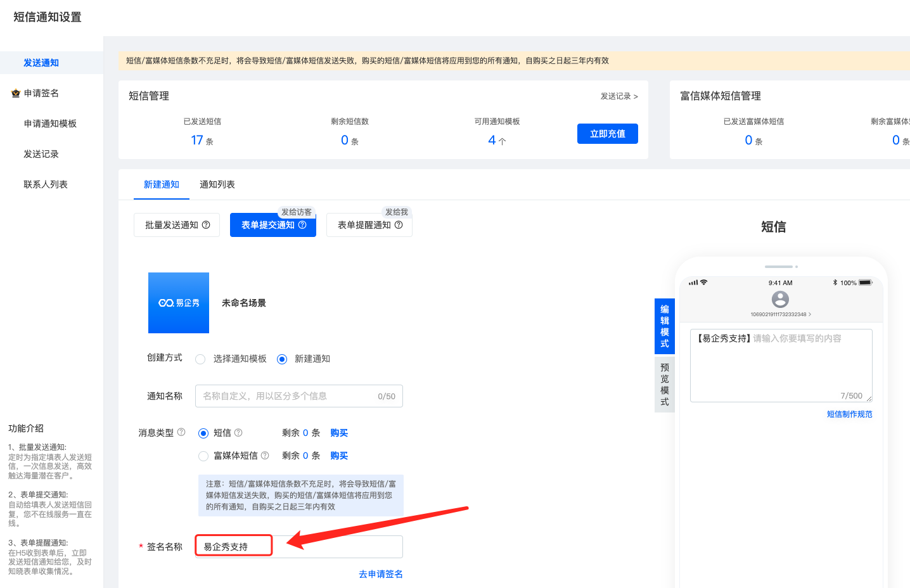Viewport: 910px width, 588px height.
Task: Open the 签名名称 selection field
Action: point(298,547)
